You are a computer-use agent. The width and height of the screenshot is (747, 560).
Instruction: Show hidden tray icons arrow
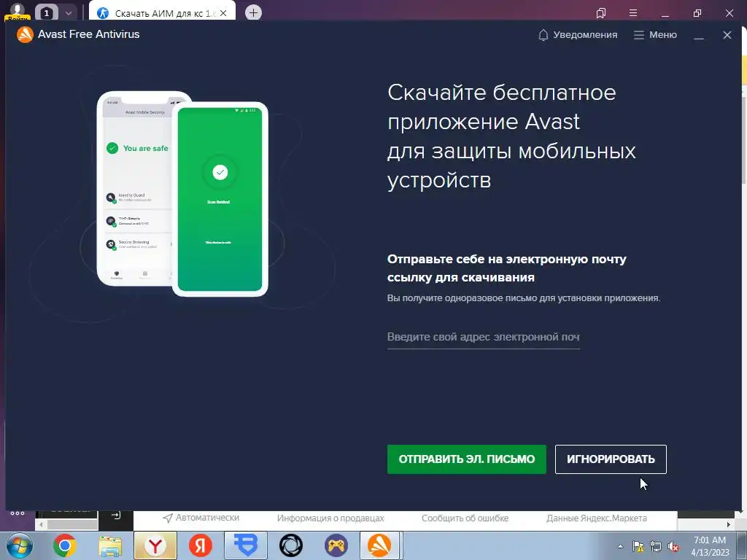pyautogui.click(x=620, y=546)
